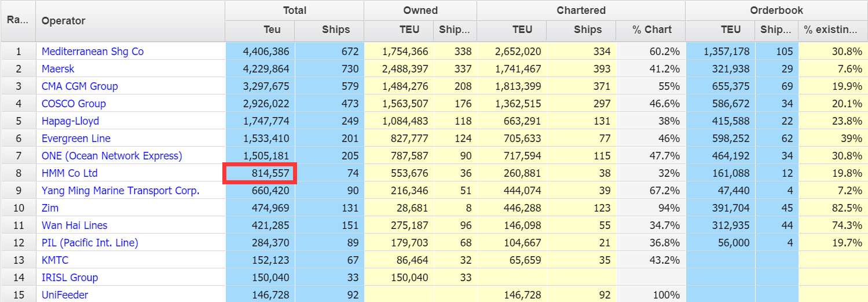Select the Total group header
The image size is (868, 302).
pyautogui.click(x=295, y=10)
